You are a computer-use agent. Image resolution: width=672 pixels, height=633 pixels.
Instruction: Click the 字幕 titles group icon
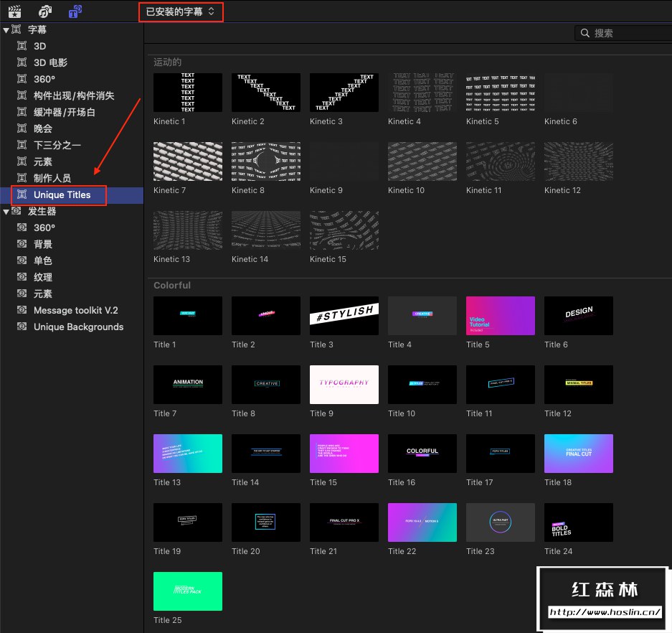tap(16, 29)
